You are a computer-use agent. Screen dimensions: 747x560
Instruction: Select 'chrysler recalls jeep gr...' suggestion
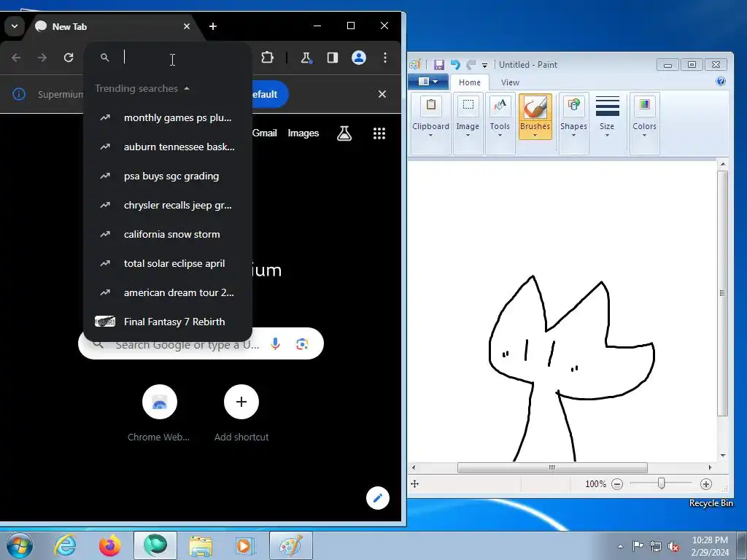(168, 205)
